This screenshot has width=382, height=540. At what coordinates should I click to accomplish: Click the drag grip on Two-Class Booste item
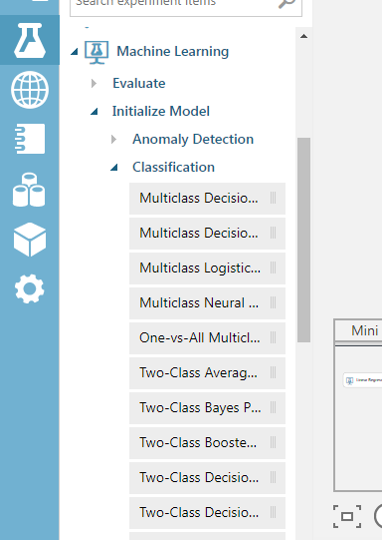click(x=273, y=442)
